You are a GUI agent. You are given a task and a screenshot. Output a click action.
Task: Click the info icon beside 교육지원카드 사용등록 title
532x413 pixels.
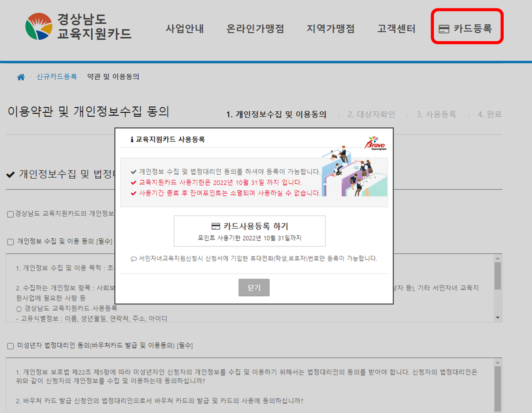[x=132, y=140]
